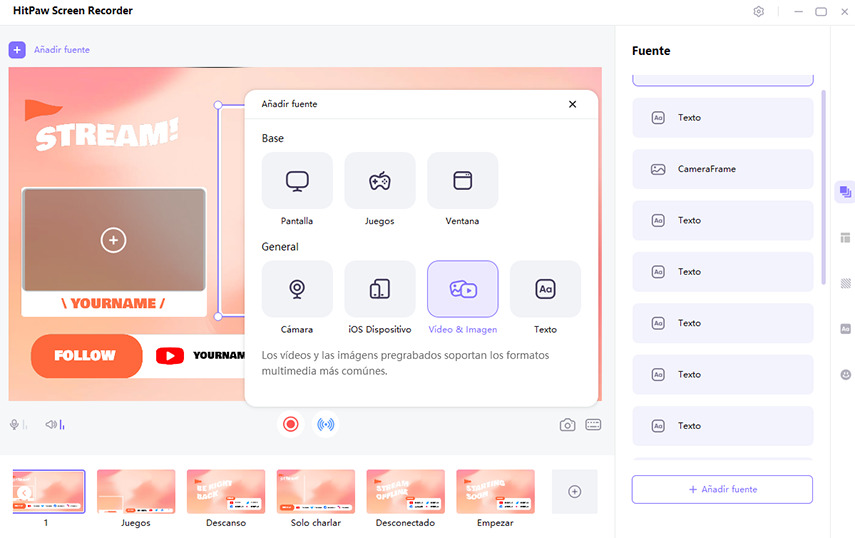Take a screenshot with camera icon
This screenshot has width=855, height=538.
[567, 425]
